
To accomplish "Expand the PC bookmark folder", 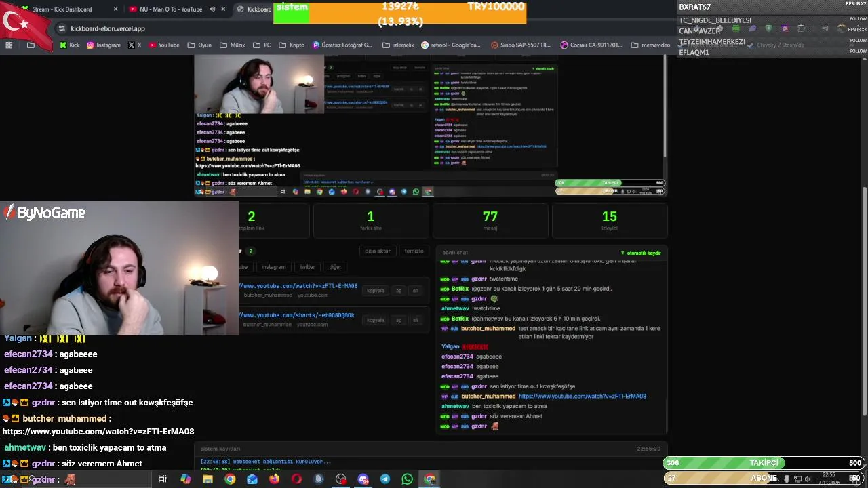I will (x=262, y=45).
